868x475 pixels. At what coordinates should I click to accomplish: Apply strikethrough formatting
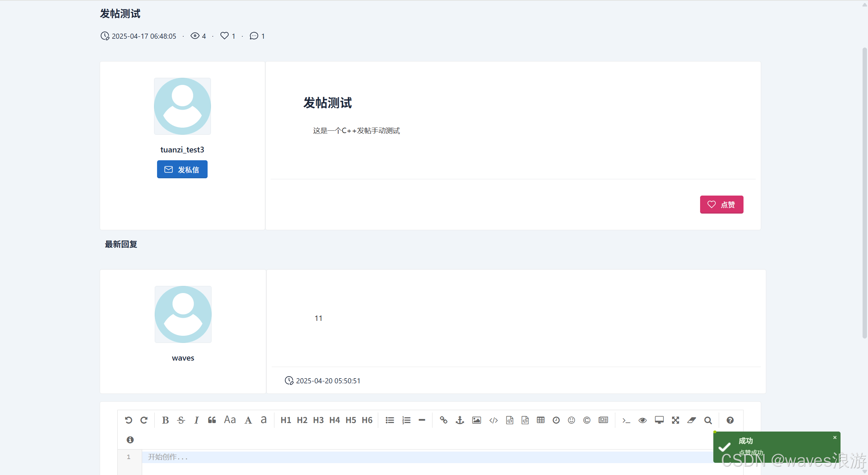pos(181,420)
